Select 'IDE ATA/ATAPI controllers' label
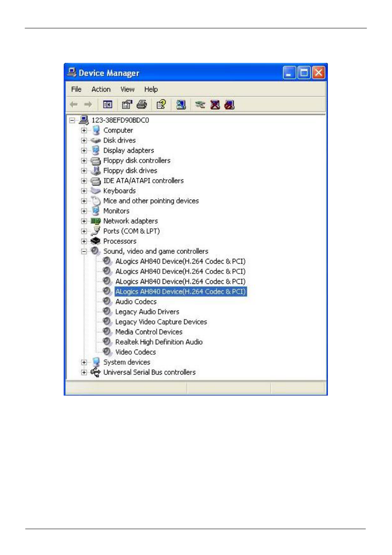This screenshot has height=555, width=392. pos(143,181)
